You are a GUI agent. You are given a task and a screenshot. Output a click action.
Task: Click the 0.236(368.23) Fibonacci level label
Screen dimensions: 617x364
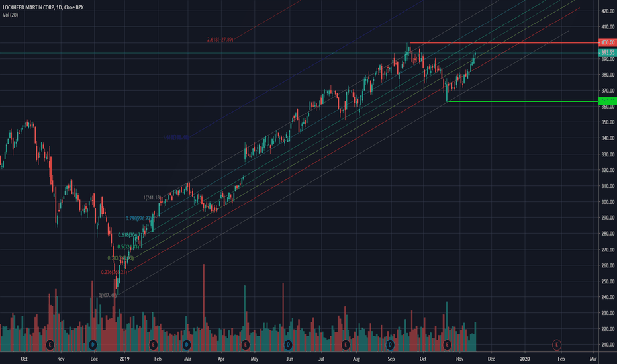[114, 272]
